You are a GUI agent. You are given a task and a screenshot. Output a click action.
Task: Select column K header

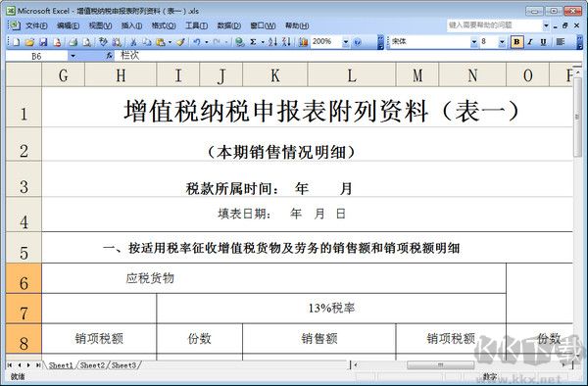pyautogui.click(x=274, y=75)
